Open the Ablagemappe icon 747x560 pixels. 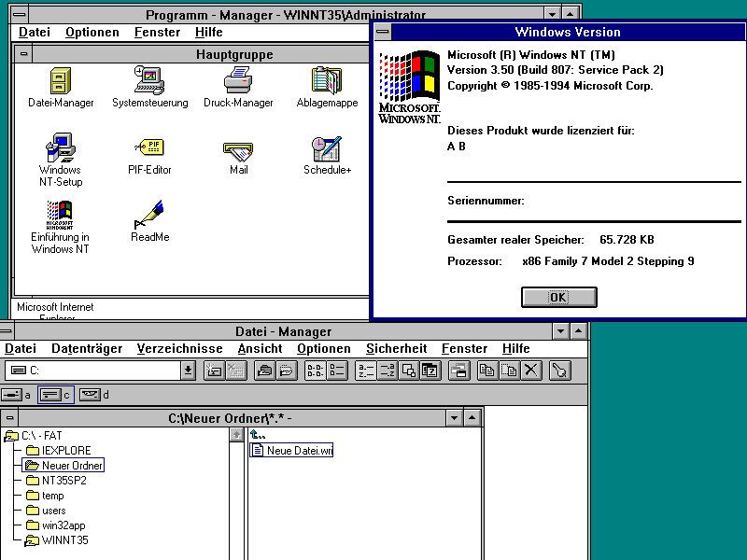[327, 80]
